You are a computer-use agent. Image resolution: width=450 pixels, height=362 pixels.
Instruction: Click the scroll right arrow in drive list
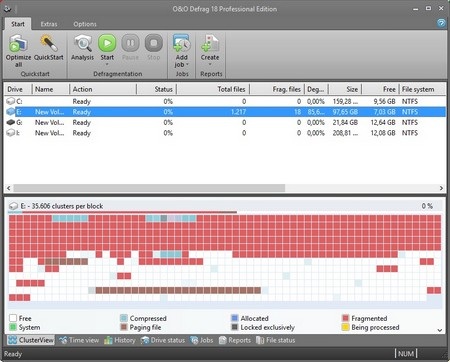click(441, 188)
